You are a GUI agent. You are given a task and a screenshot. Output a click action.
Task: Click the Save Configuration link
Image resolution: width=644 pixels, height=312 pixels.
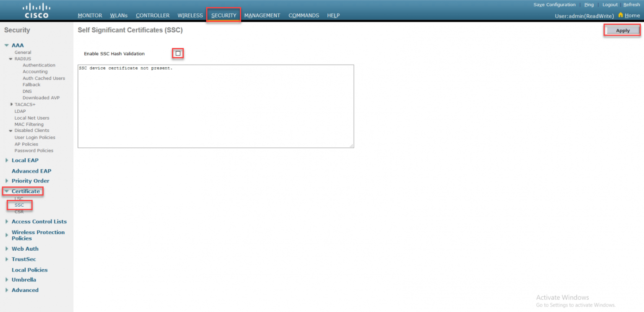pos(554,5)
